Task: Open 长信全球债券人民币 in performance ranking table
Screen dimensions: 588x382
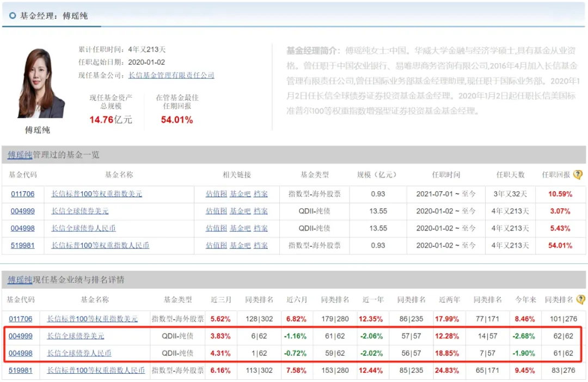Action: [79, 354]
